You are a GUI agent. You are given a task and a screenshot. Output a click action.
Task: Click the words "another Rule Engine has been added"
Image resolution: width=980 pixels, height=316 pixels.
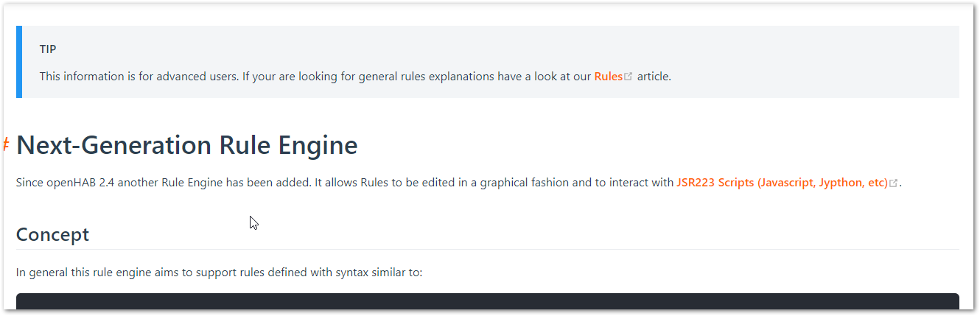click(x=222, y=183)
